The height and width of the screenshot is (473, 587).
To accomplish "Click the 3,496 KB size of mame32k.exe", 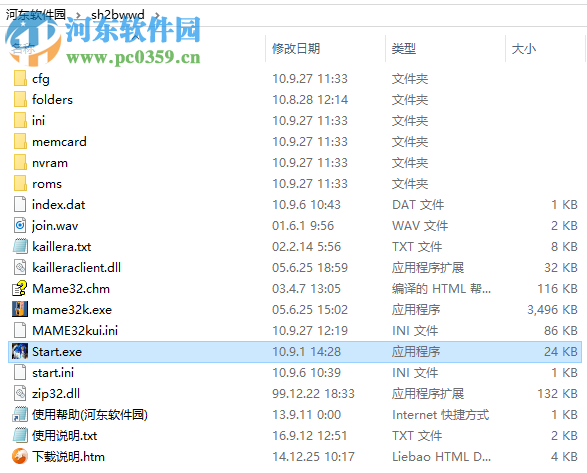I will tap(552, 309).
